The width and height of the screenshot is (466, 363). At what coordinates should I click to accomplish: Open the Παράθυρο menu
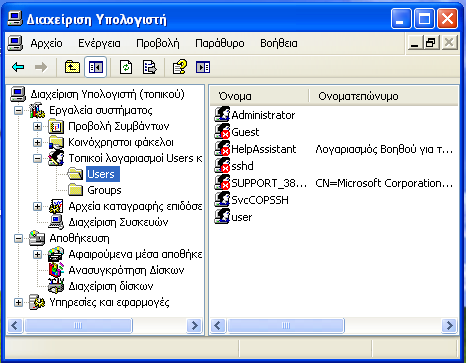point(220,43)
